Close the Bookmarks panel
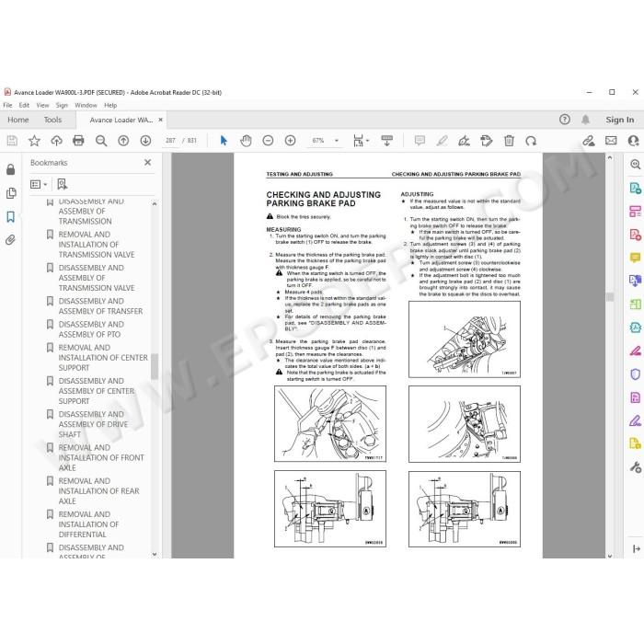 click(148, 163)
